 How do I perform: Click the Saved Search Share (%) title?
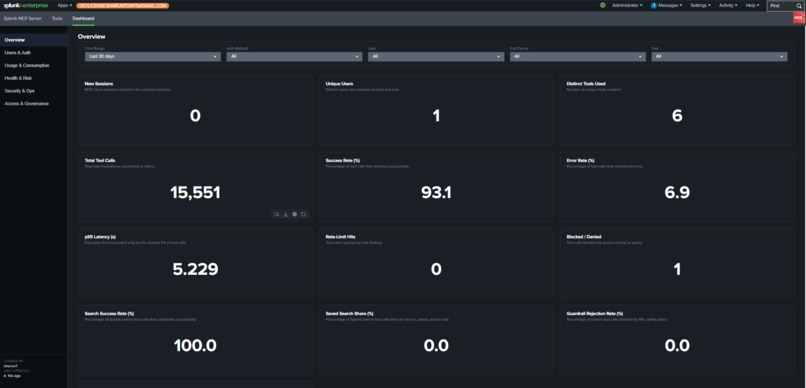[x=350, y=313]
